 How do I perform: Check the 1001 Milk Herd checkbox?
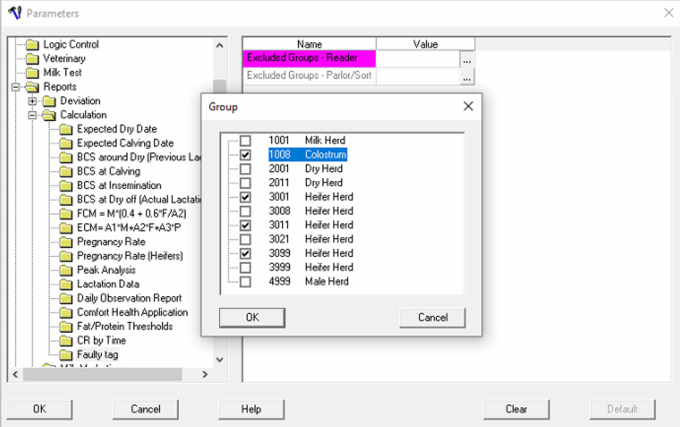[x=245, y=141]
